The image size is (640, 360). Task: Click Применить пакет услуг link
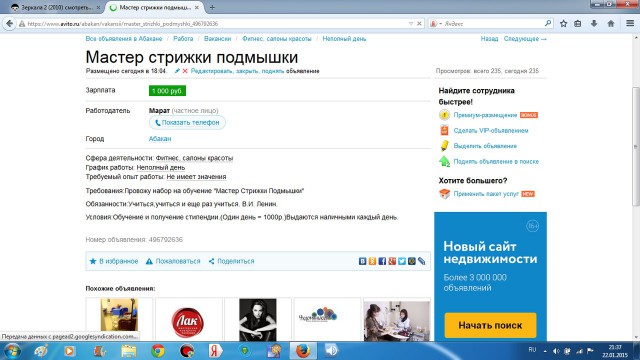pyautogui.click(x=486, y=194)
